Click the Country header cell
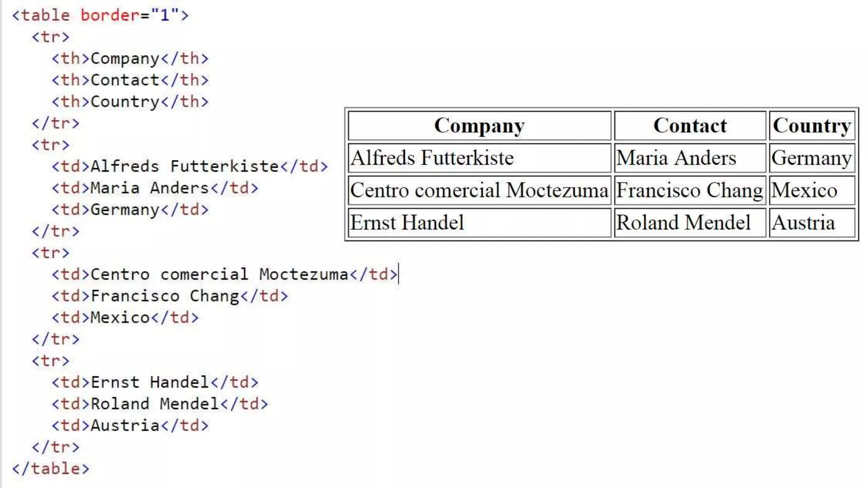 point(812,126)
